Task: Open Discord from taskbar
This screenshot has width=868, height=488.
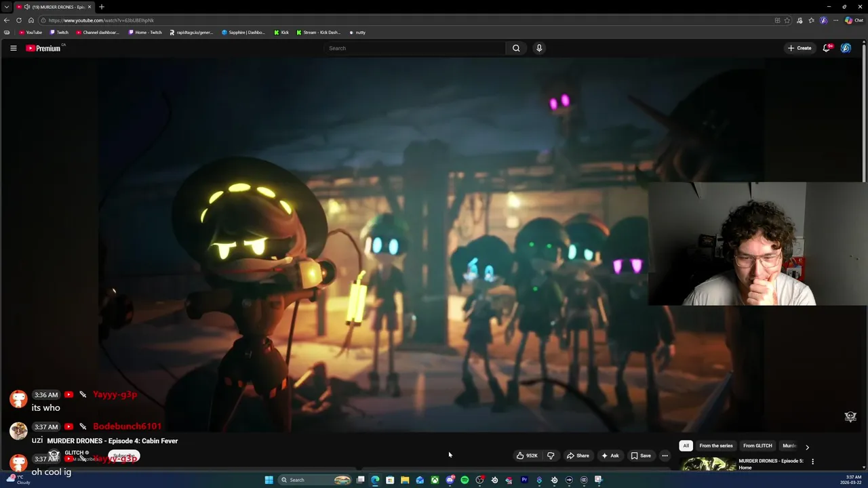Action: pos(450,480)
